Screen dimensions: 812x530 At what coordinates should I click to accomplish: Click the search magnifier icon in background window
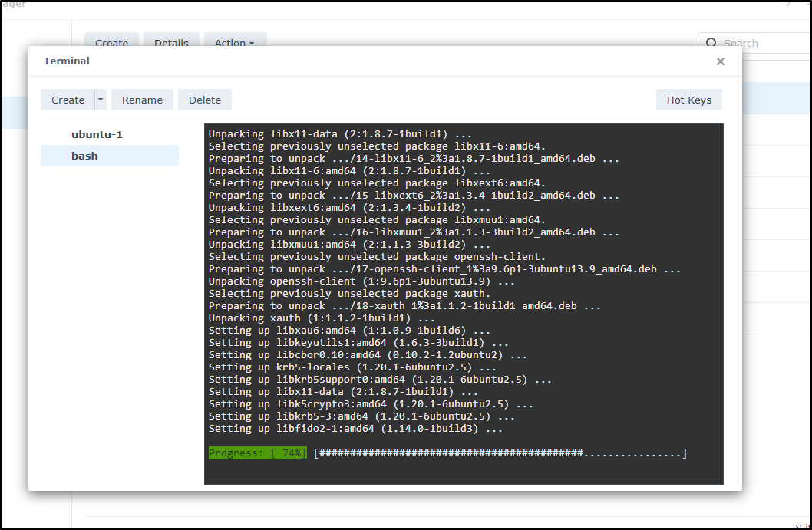[711, 43]
